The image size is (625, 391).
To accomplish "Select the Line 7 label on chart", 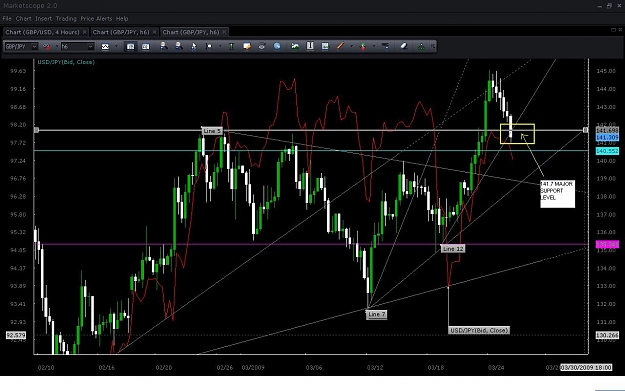I will point(376,314).
